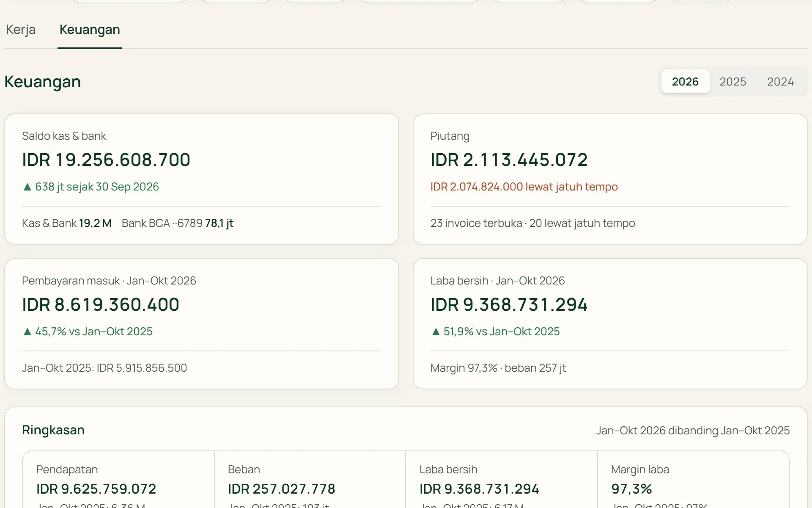Click Margin 97,3% · beban 257 jt line

click(498, 368)
